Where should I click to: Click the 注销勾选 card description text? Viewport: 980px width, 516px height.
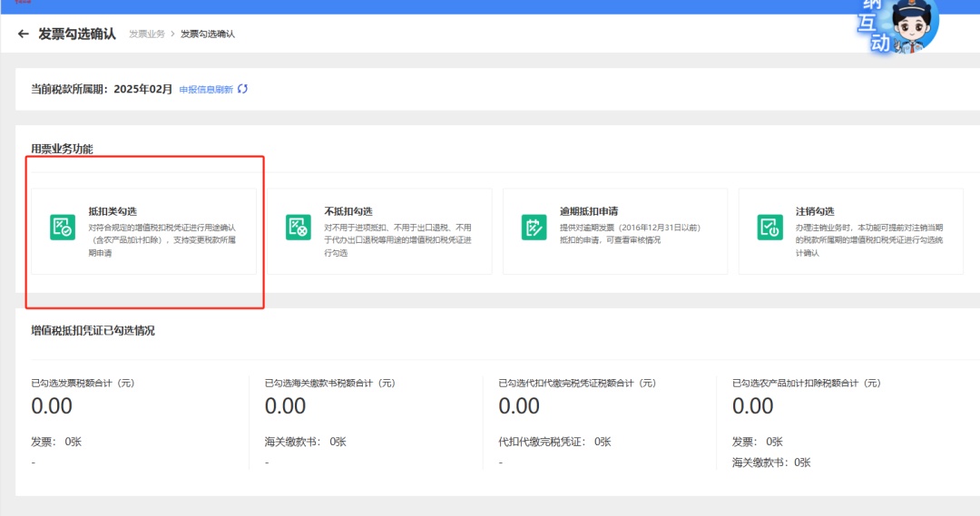point(868,240)
